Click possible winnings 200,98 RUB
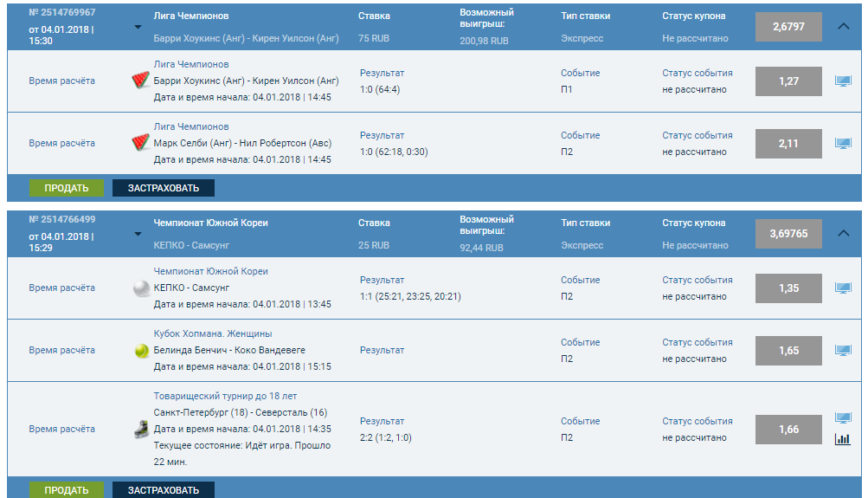The image size is (868, 498). click(x=484, y=41)
